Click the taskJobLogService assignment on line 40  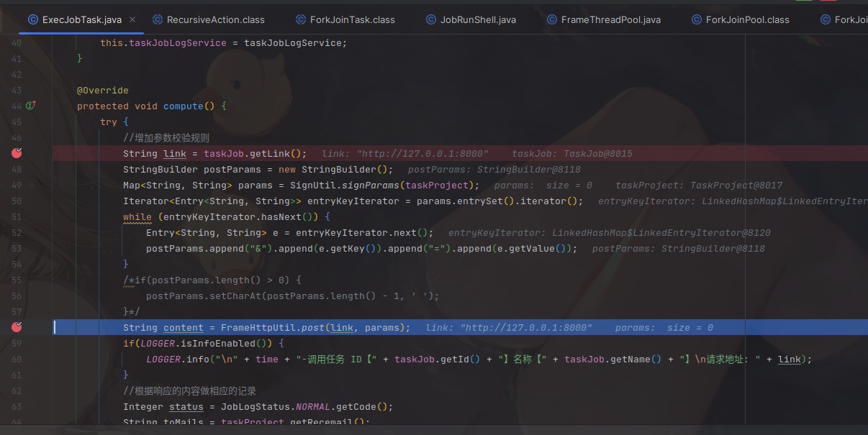click(223, 42)
